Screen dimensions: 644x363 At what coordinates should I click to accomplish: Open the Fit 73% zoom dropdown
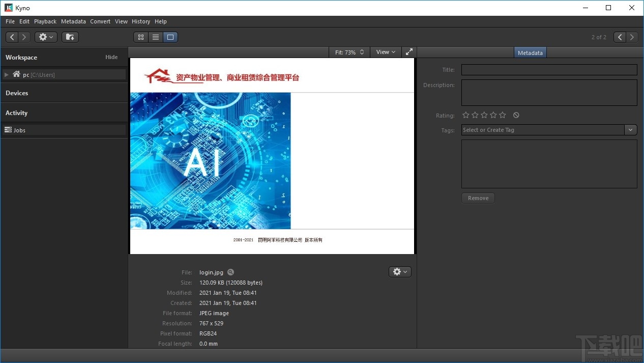pyautogui.click(x=348, y=52)
